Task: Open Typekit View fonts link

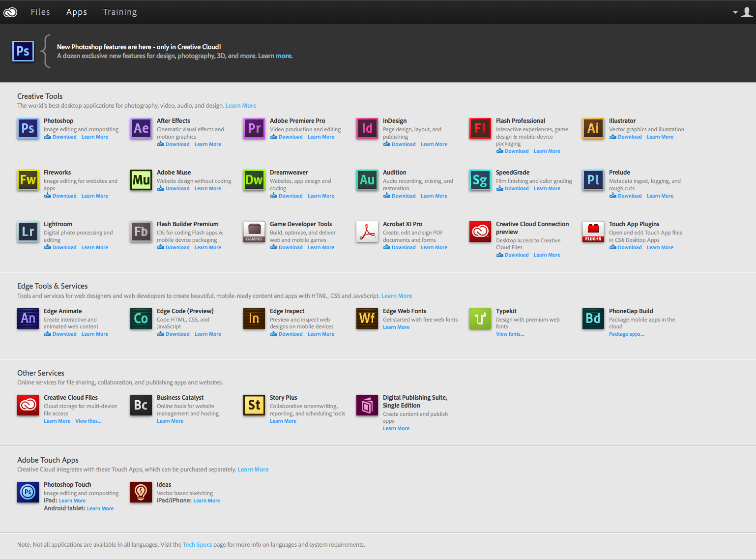Action: coord(510,334)
